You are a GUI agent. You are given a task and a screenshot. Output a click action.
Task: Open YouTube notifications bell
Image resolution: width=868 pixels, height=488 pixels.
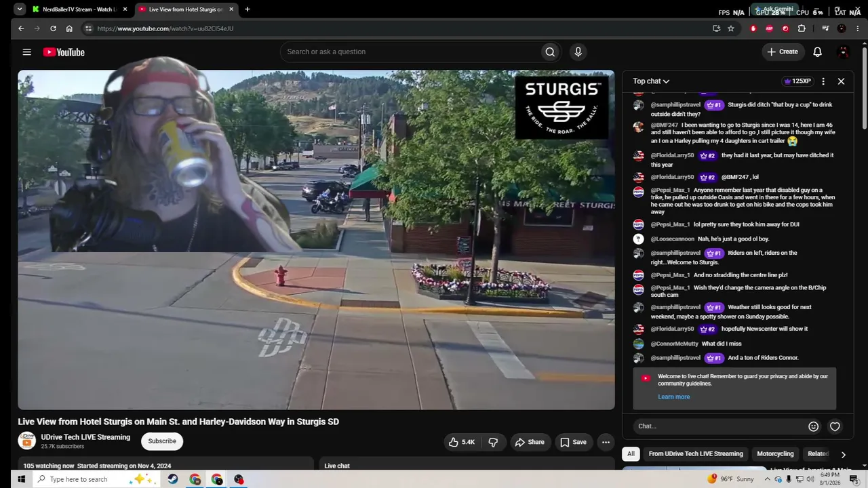pyautogui.click(x=817, y=52)
